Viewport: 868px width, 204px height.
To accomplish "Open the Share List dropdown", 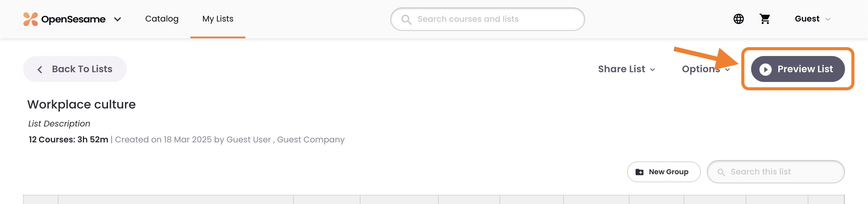I will [627, 69].
